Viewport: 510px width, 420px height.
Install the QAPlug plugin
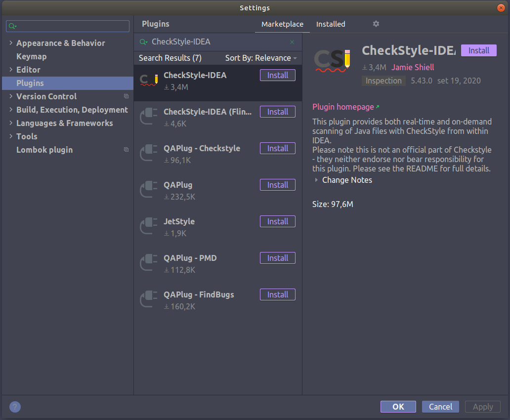277,185
